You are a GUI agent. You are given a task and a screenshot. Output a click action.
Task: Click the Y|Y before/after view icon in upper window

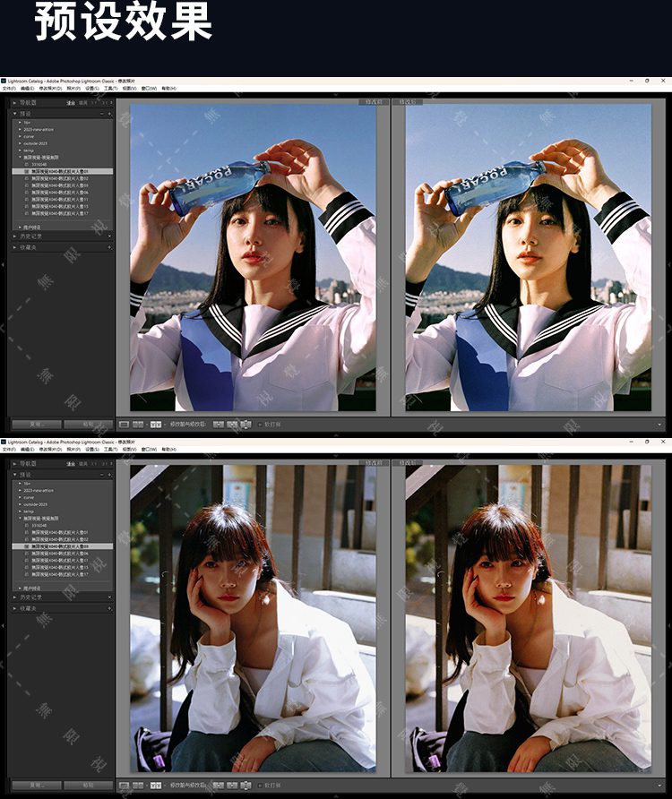point(155,423)
